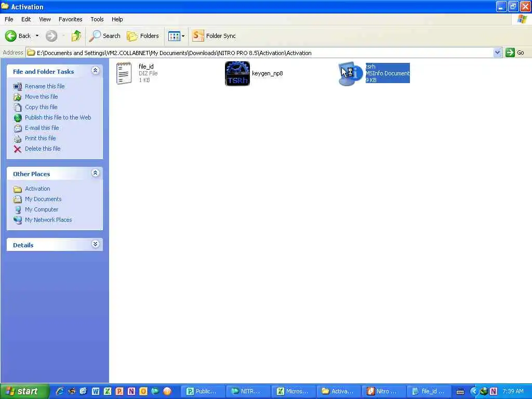Viewport: 532px width, 399px height.
Task: Click Print this file link
Action: (x=41, y=138)
